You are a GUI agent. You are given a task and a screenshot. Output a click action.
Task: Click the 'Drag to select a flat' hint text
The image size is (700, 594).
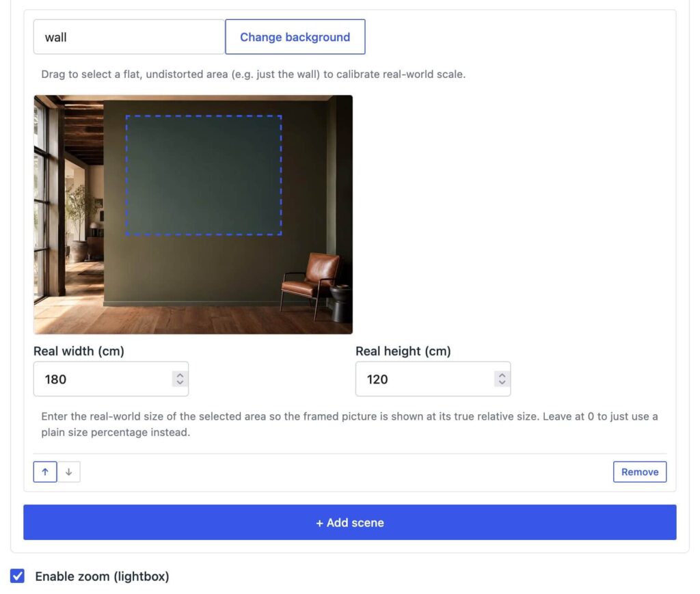point(253,74)
